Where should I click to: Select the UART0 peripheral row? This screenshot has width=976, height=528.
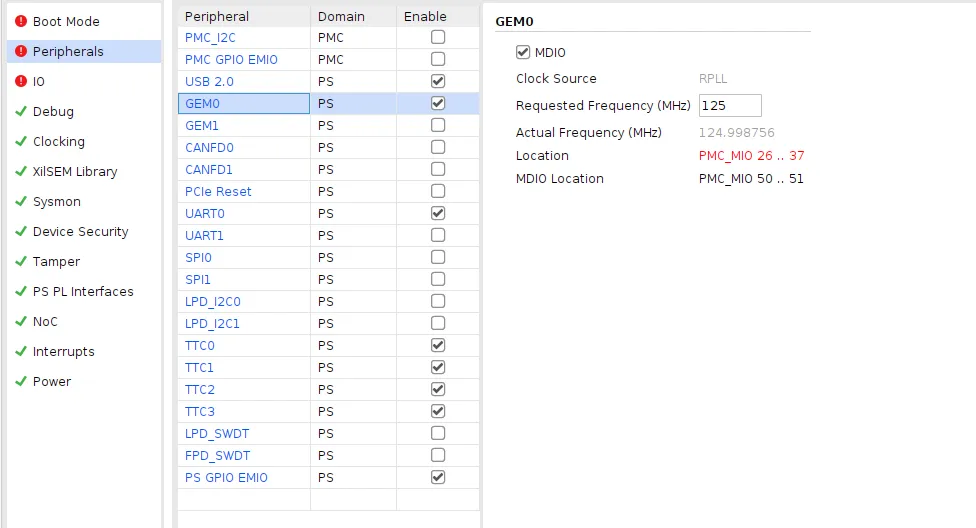click(205, 213)
